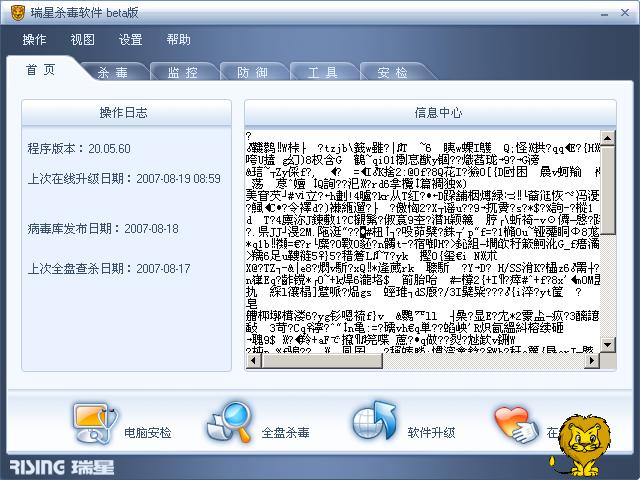
Task: Click the info center scroll right arrow
Action: tap(591, 360)
